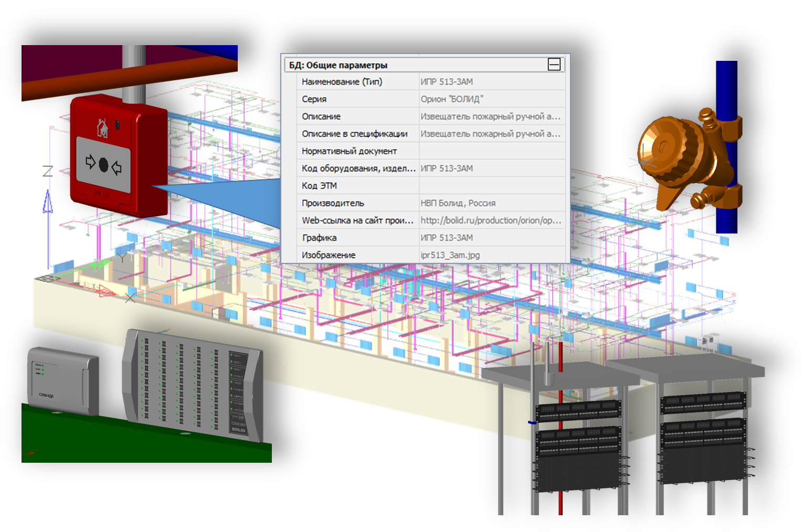Collapse the БД: Общие параметры section
Image resolution: width=803 pixels, height=532 pixels.
[x=554, y=65]
